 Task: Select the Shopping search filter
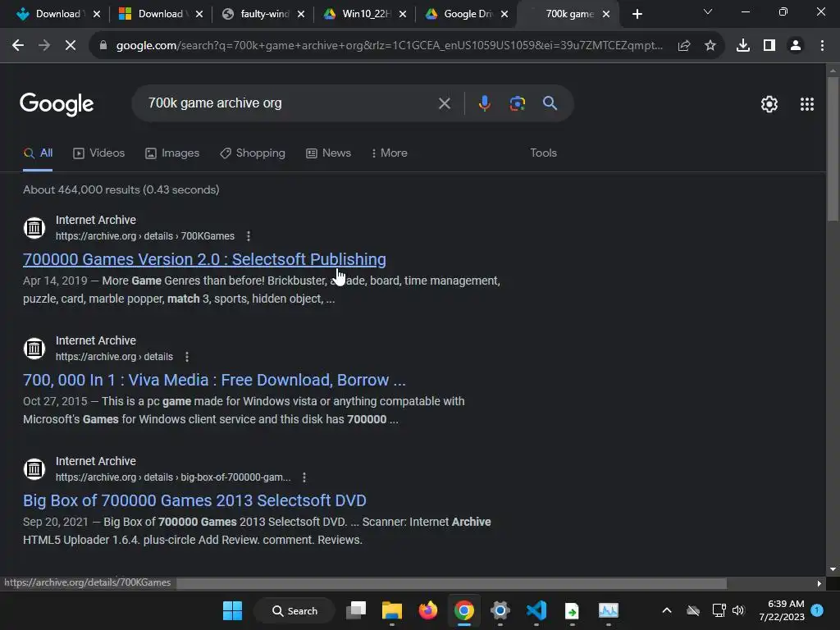pos(253,153)
